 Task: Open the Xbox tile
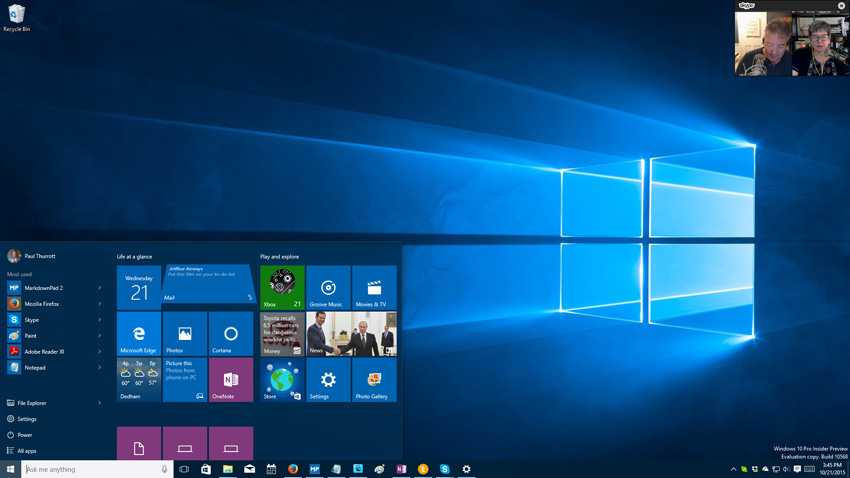click(282, 287)
